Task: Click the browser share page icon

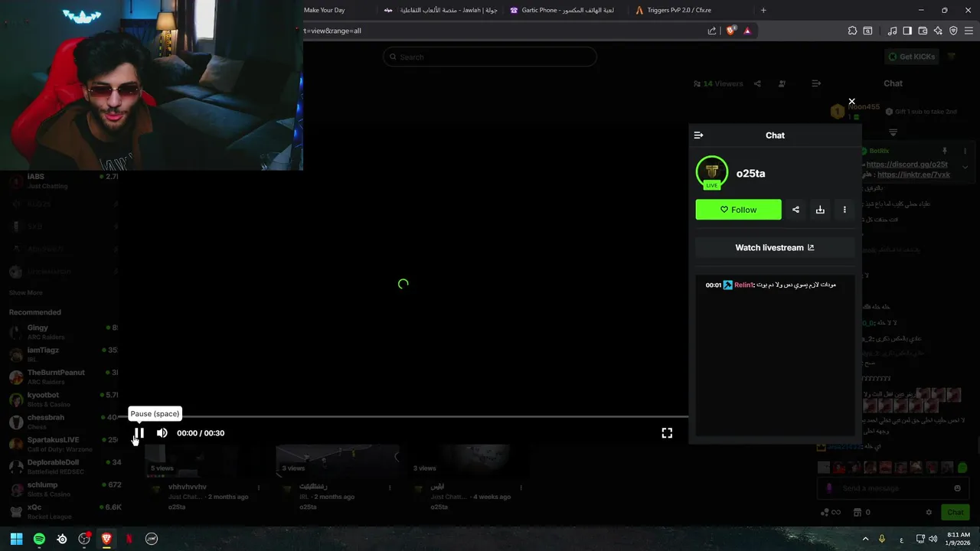Action: (712, 31)
